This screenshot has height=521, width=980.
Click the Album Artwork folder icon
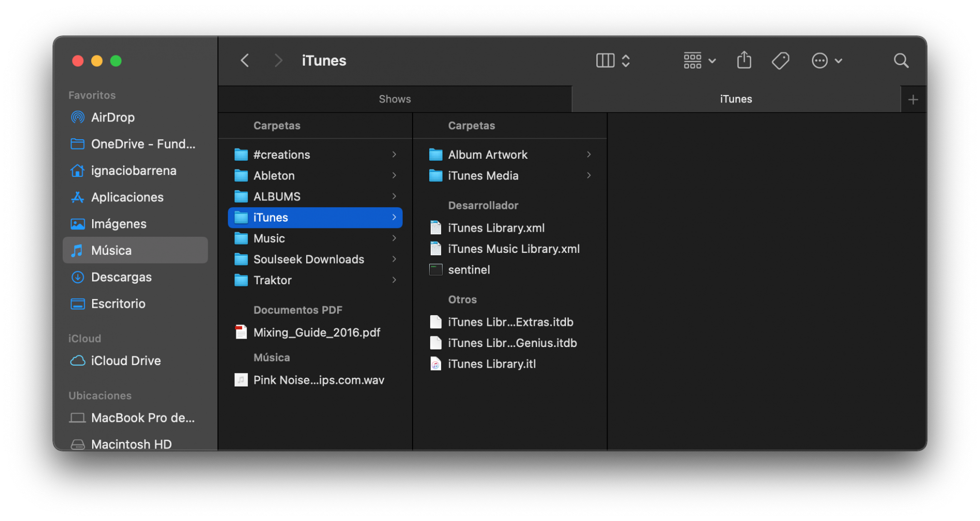pos(436,154)
